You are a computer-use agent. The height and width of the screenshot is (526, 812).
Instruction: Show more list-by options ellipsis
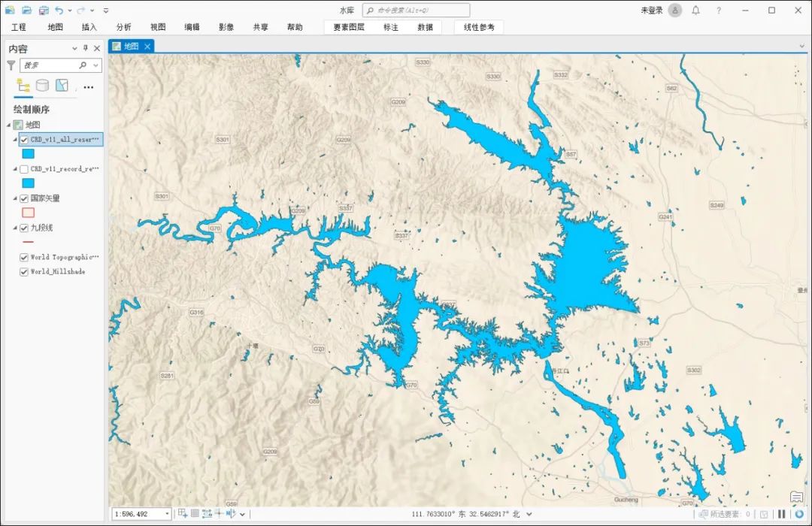tap(89, 87)
